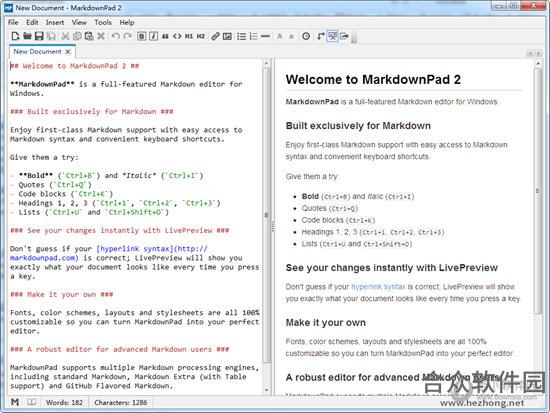Insert an ordered numbered list
550x413 pixels.
click(253, 36)
